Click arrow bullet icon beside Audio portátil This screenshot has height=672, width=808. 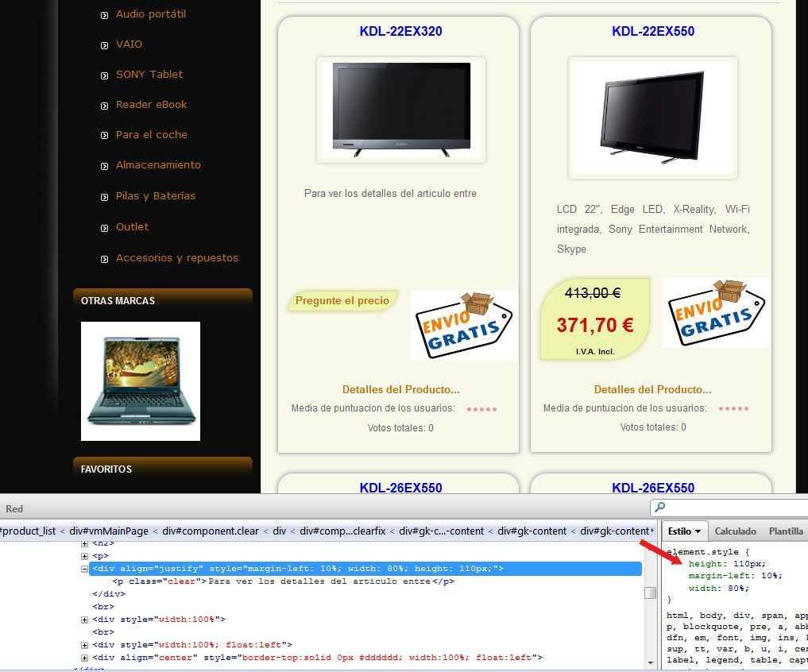[x=105, y=15]
